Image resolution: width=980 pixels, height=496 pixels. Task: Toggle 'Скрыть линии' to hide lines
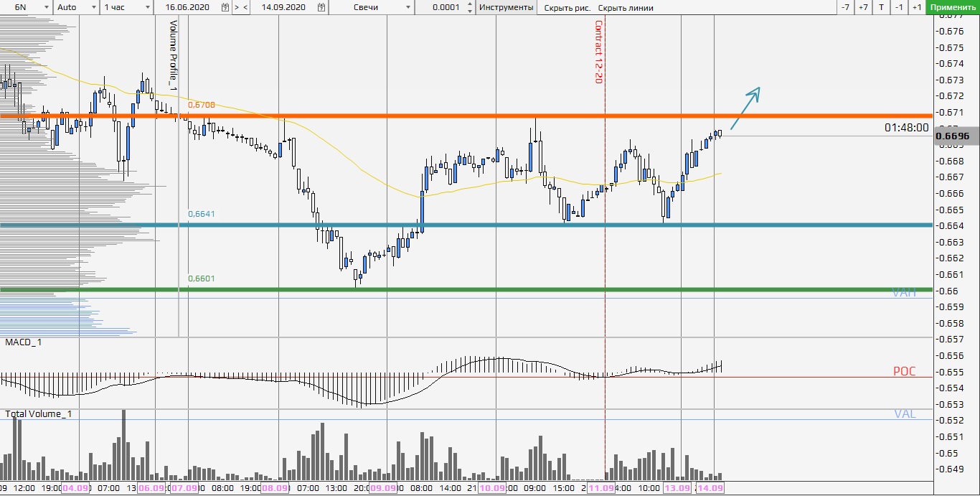point(625,8)
